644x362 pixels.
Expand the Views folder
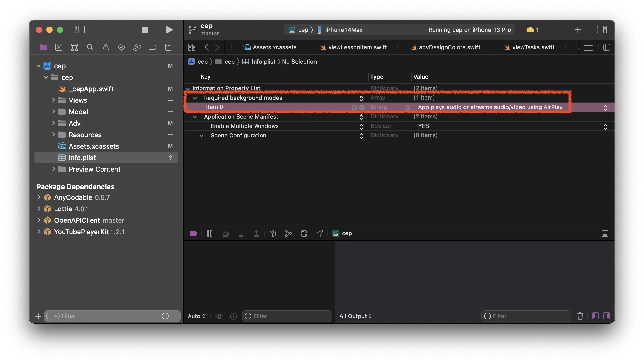[x=53, y=100]
